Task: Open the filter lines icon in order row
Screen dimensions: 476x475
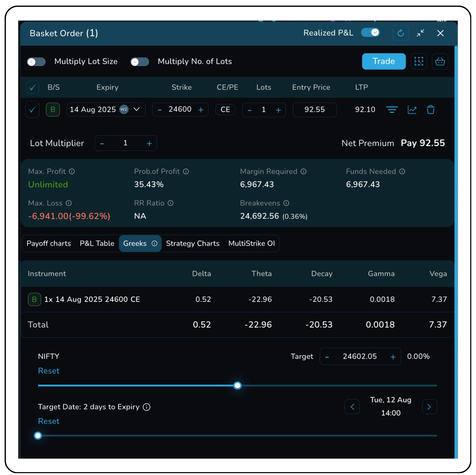Action: [392, 110]
